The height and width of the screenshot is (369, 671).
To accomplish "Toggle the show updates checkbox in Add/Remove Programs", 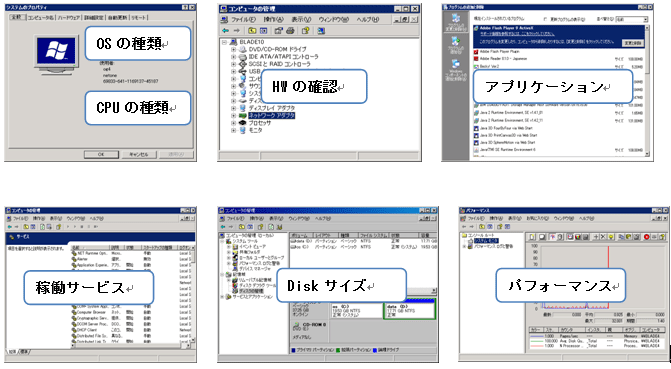I will coord(545,19).
